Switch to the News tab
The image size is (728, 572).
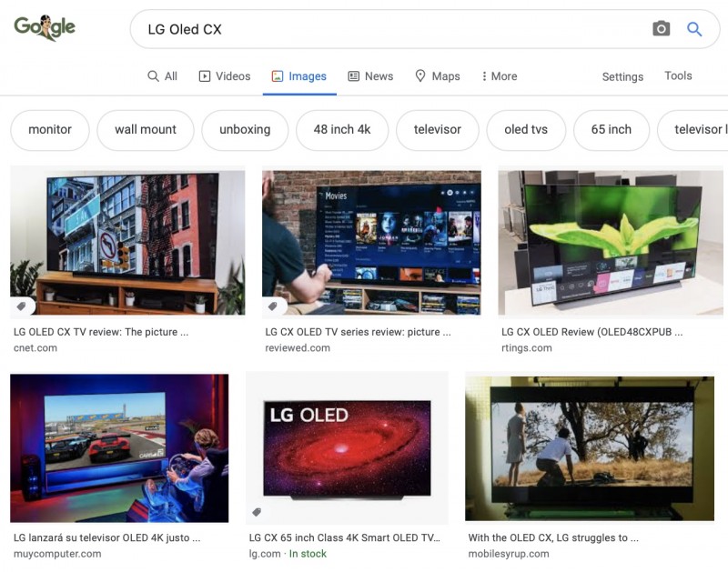370,76
